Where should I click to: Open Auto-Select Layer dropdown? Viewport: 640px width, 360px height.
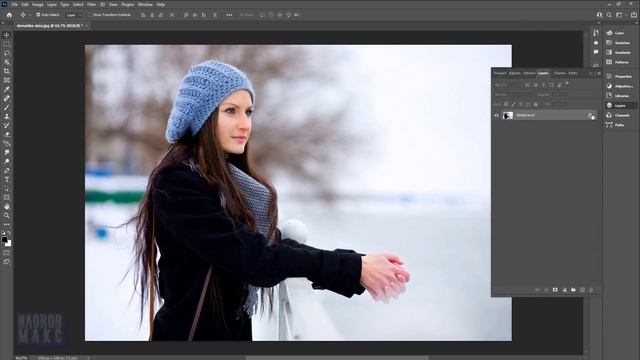(74, 15)
